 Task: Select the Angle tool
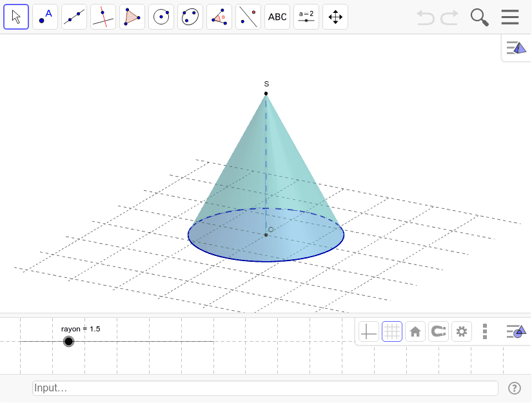(x=219, y=17)
